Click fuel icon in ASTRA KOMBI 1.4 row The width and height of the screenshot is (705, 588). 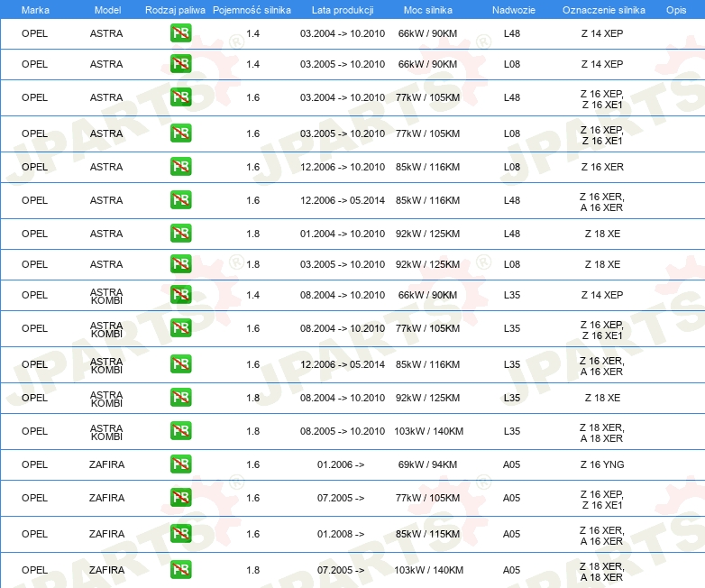(x=180, y=295)
